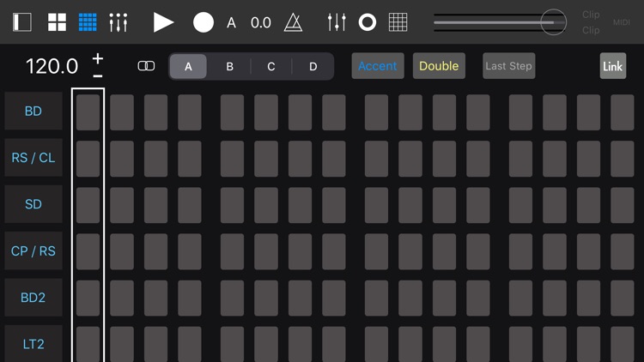644x362 pixels.
Task: Select the RS / CL instrument label
Action: (x=33, y=158)
